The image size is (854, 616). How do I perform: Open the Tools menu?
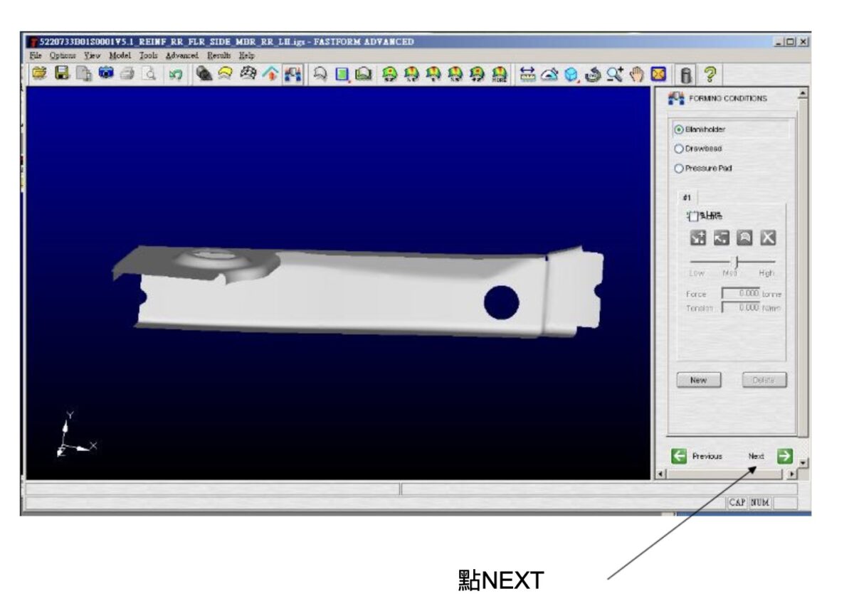tap(148, 55)
